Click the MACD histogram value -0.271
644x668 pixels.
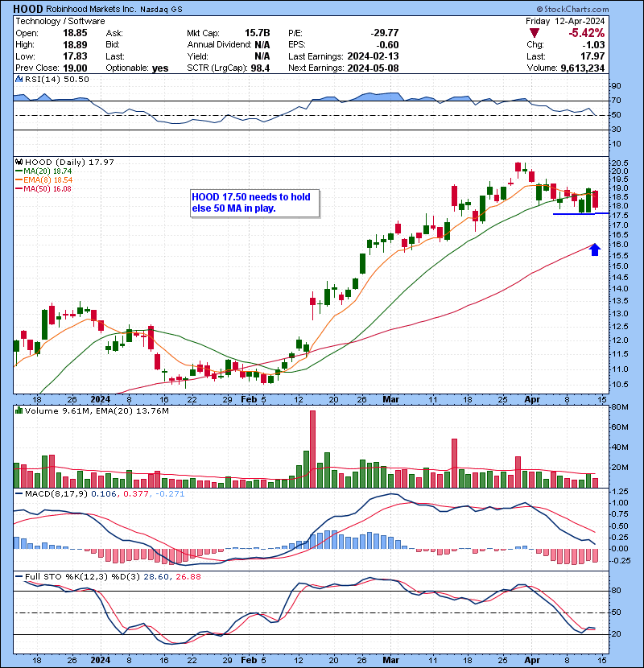point(170,494)
